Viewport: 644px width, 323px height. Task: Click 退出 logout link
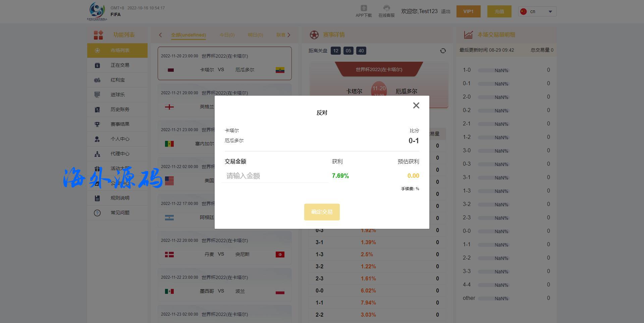[445, 12]
